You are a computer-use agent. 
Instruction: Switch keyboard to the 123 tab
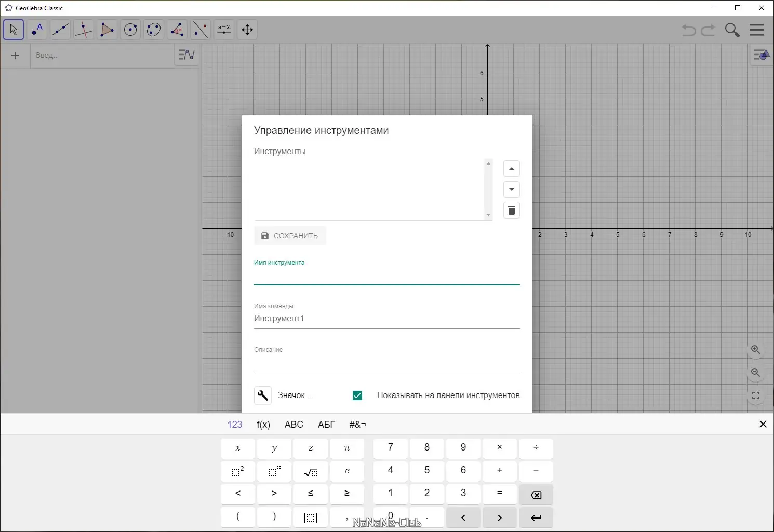pos(235,425)
